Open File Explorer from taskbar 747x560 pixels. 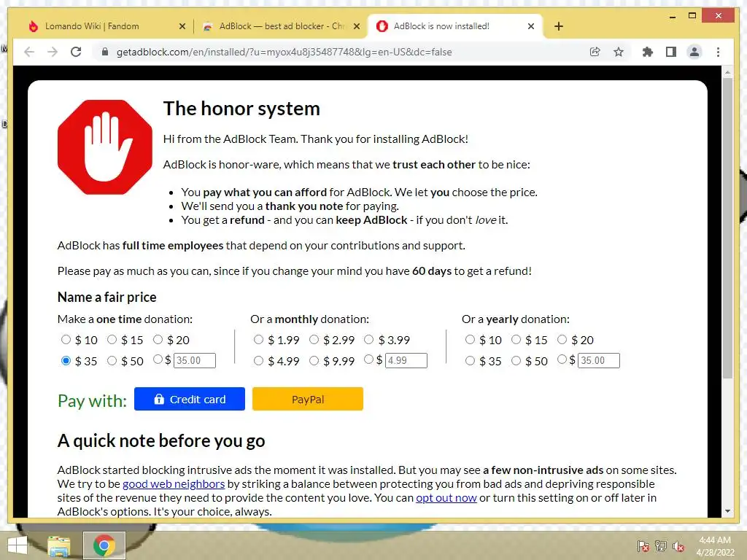(58, 545)
